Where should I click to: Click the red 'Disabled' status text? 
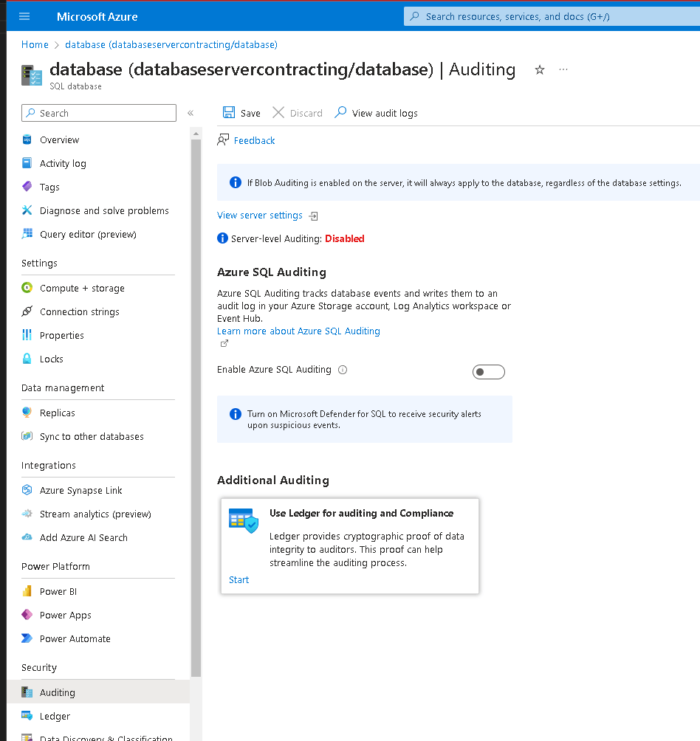[345, 238]
